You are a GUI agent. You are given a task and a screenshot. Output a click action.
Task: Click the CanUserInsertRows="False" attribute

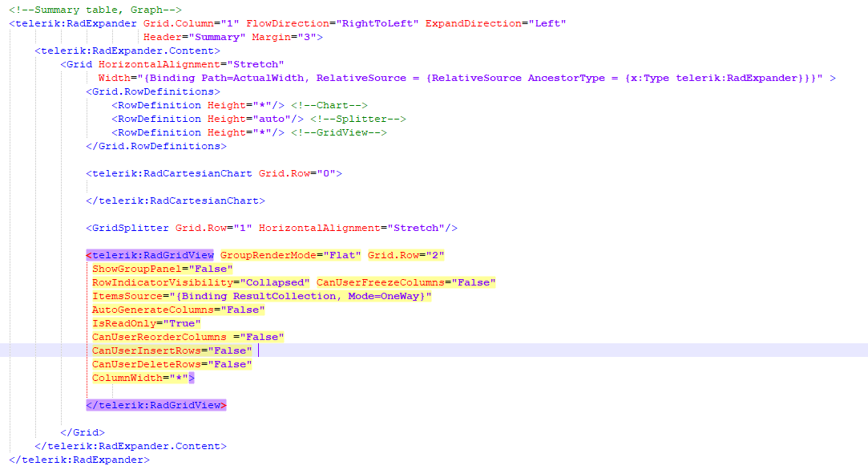point(172,350)
